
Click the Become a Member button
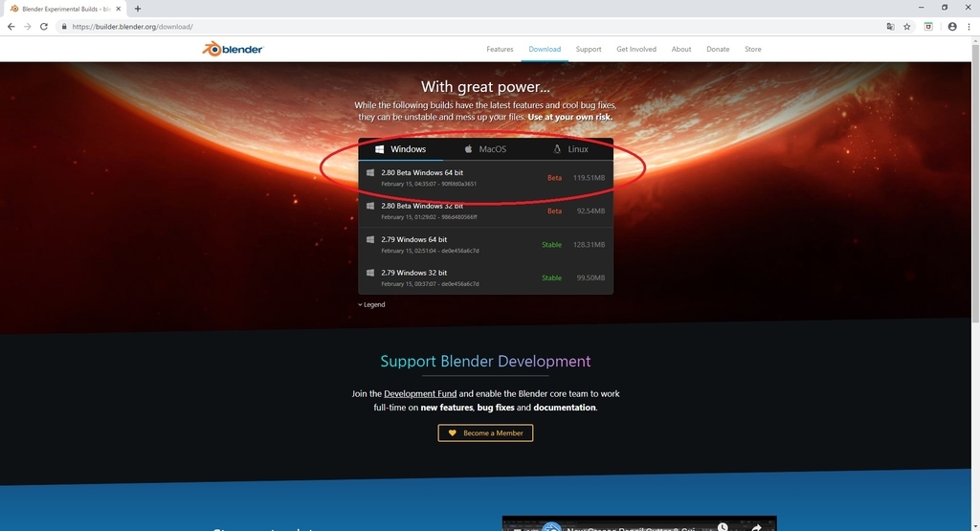[485, 432]
